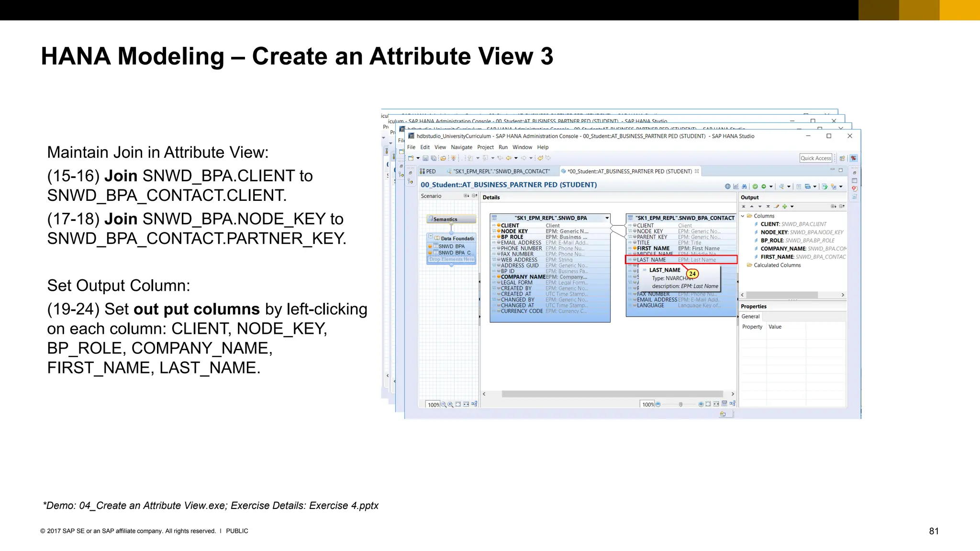Toggle output for COMPANY_NAME in SNWD_BPA
980x551 pixels.
click(498, 277)
